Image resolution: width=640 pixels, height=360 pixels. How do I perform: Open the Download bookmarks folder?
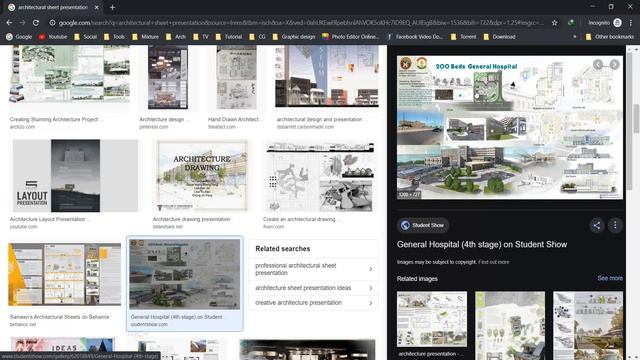coord(499,37)
